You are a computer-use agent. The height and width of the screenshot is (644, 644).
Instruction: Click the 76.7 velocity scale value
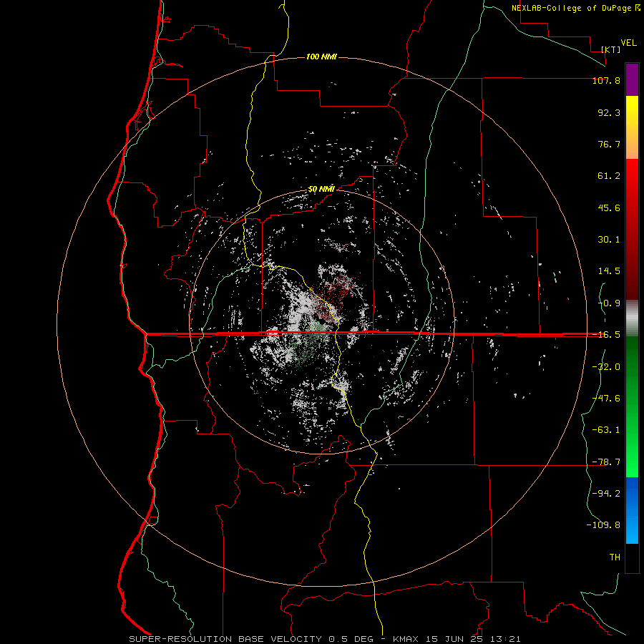[609, 144]
